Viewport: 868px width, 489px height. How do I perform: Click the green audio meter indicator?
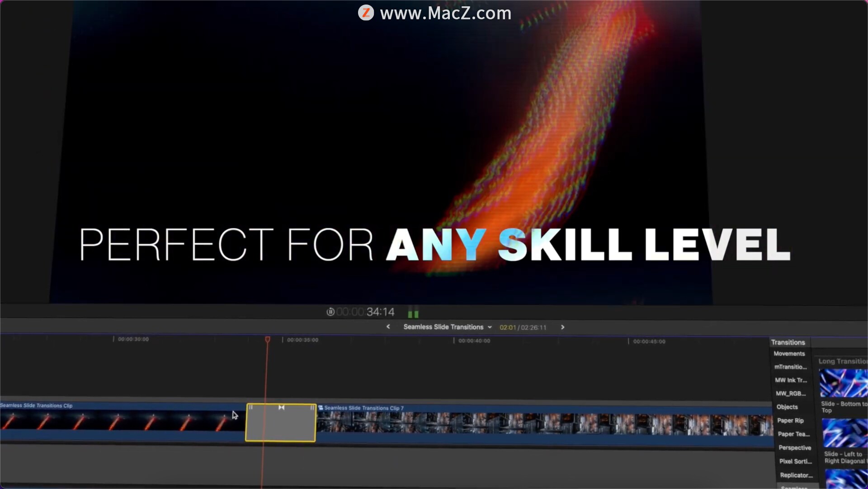pyautogui.click(x=413, y=313)
